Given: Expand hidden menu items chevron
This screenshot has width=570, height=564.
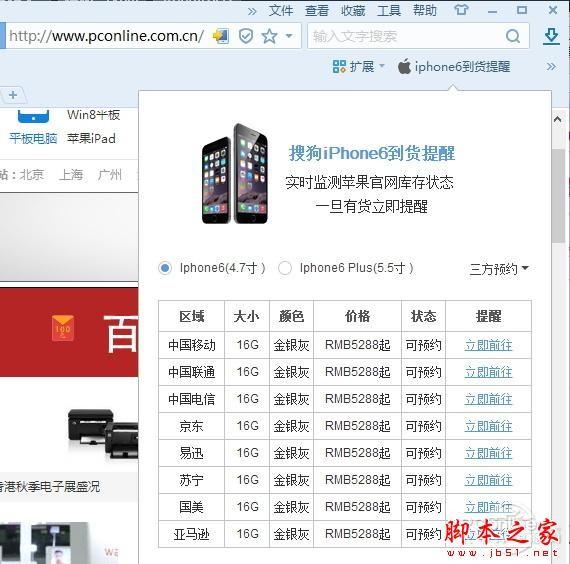Looking at the screenshot, I should click(252, 11).
